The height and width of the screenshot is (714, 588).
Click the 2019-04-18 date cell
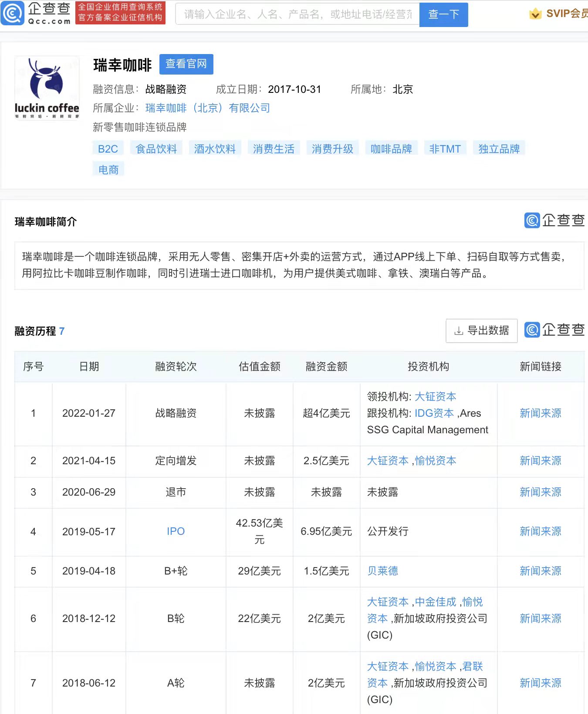89,571
